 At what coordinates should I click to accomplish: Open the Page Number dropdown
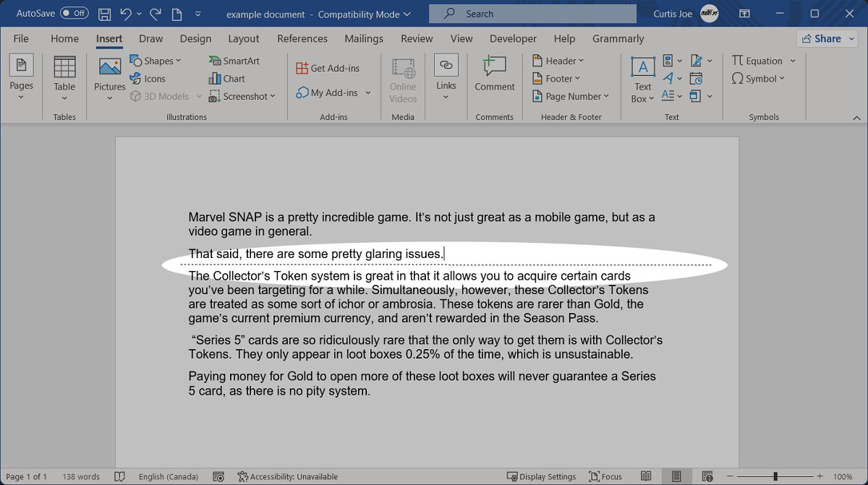606,96
